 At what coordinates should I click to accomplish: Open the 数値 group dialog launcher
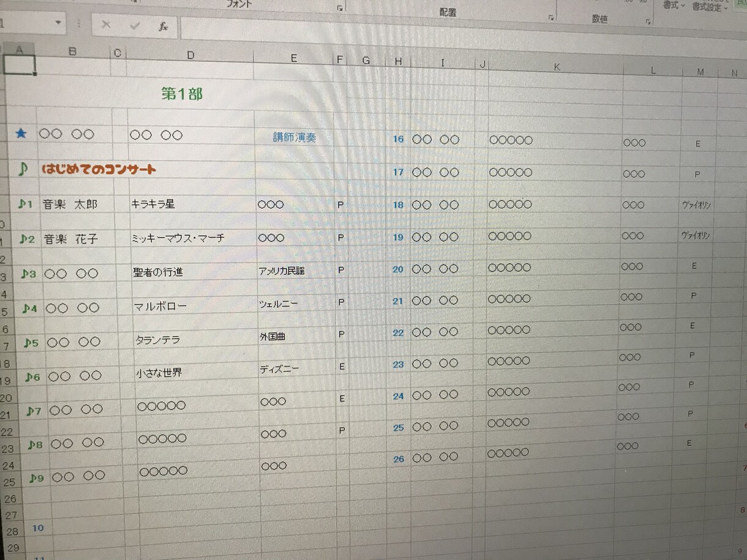(648, 22)
